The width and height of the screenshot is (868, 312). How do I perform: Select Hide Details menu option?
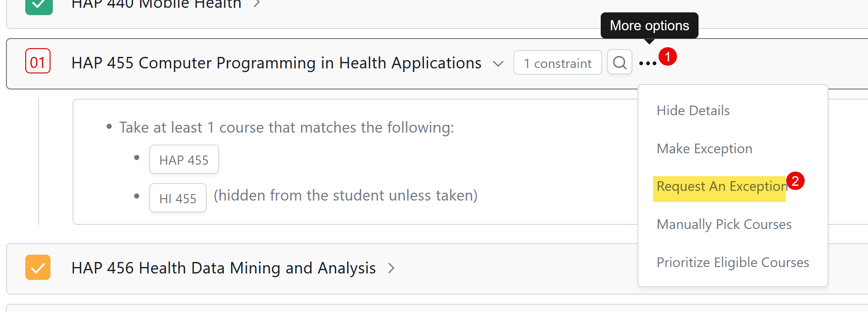[693, 111]
